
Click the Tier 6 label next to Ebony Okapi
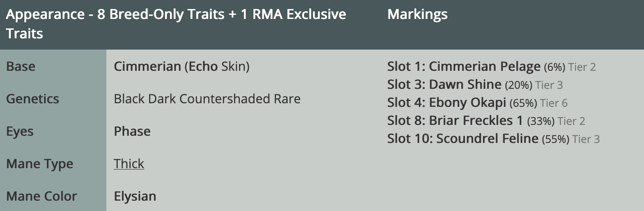[x=554, y=103]
